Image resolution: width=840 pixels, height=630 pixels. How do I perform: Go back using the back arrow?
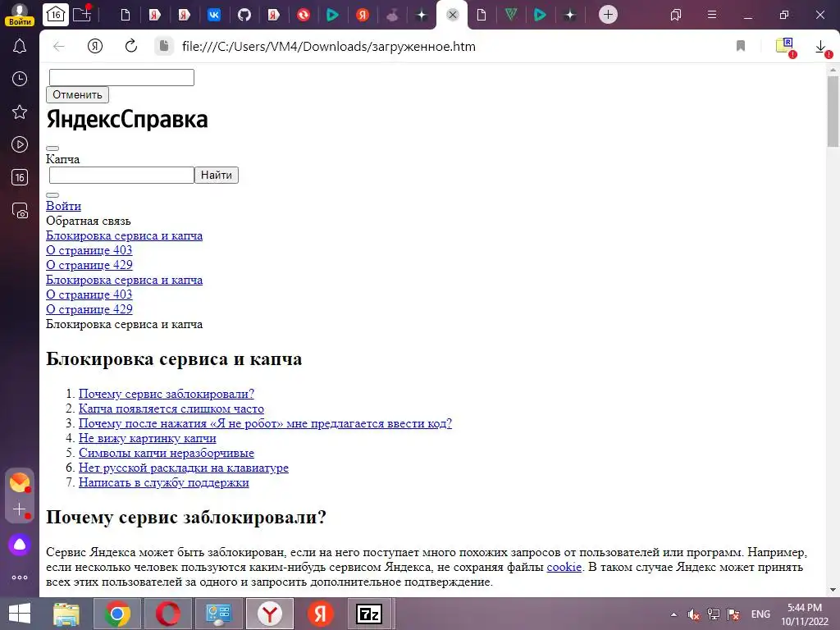coord(59,47)
